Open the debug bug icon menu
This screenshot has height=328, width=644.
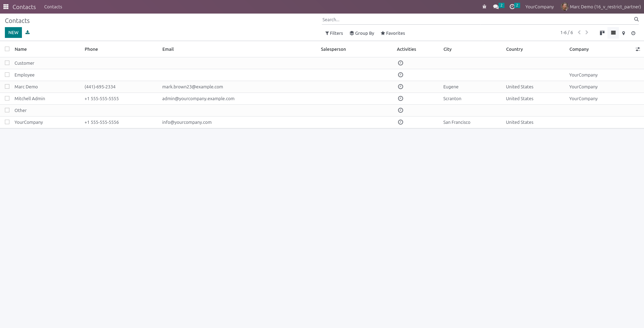[484, 7]
